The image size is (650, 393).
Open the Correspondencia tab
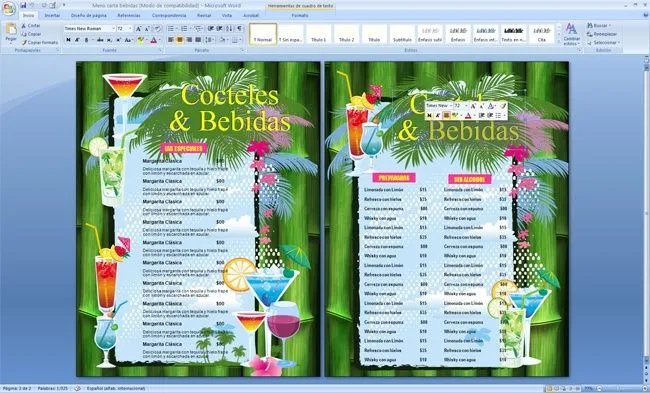(169, 15)
